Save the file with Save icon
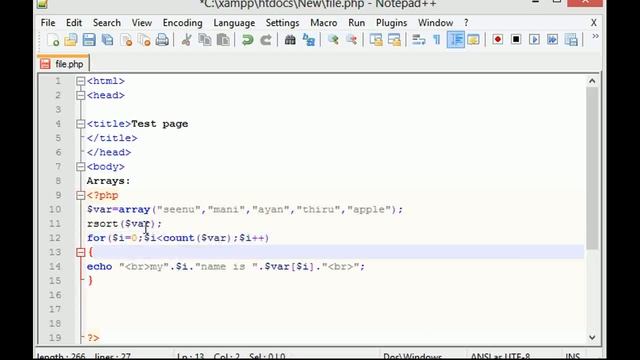The width and height of the screenshot is (640, 360). click(x=89, y=40)
